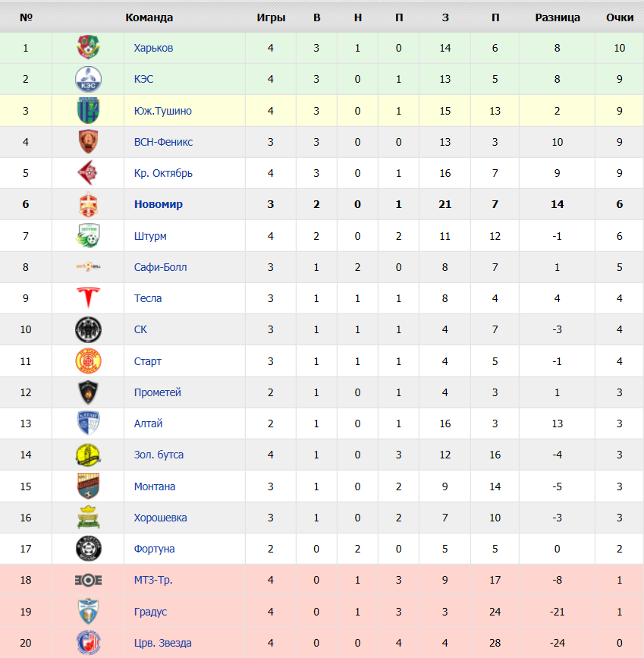Click the red Тесла logo
Viewport: 644px width, 658px height.
pos(88,298)
